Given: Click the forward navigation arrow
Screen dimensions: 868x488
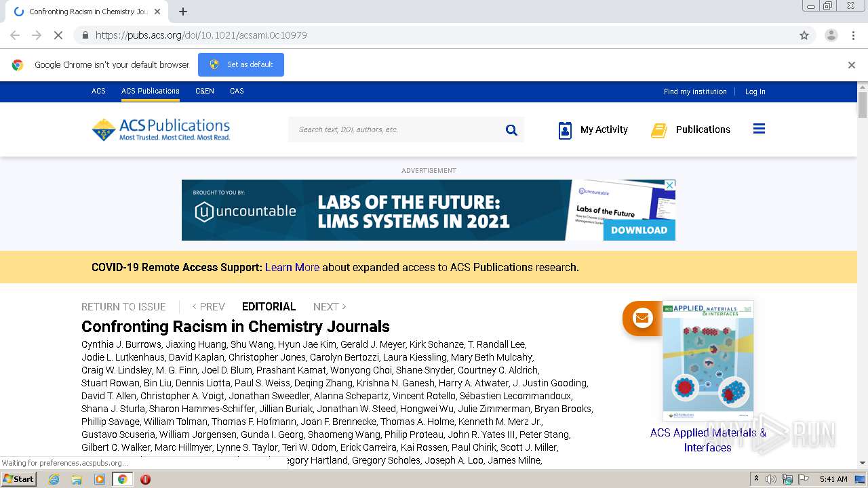Looking at the screenshot, I should coord(37,35).
